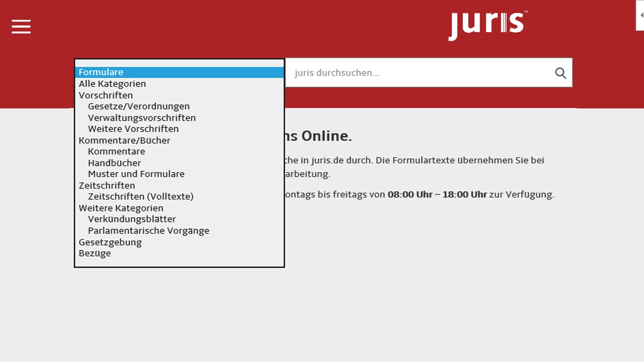Open the hamburger navigation menu

point(21,26)
